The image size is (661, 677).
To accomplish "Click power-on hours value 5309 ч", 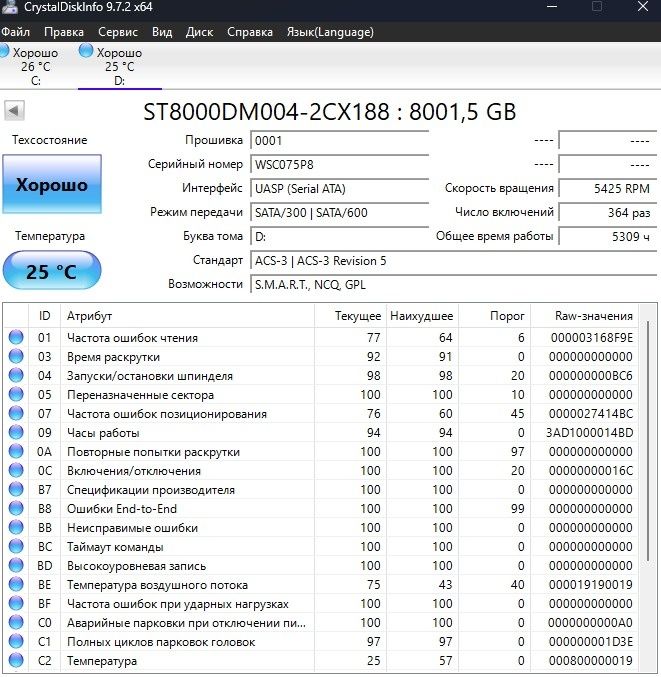I will [608, 237].
